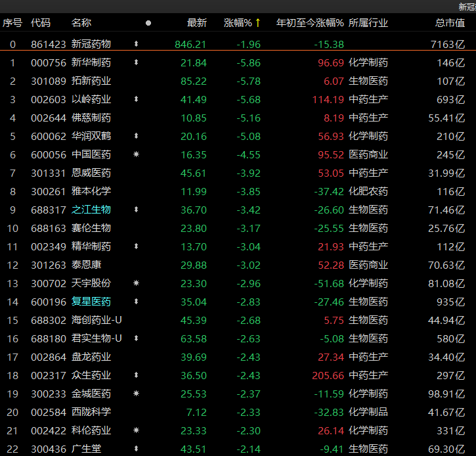Image resolution: width=476 pixels, height=456 pixels.
Task: Sort by the 代码 column header
Action: [41, 23]
